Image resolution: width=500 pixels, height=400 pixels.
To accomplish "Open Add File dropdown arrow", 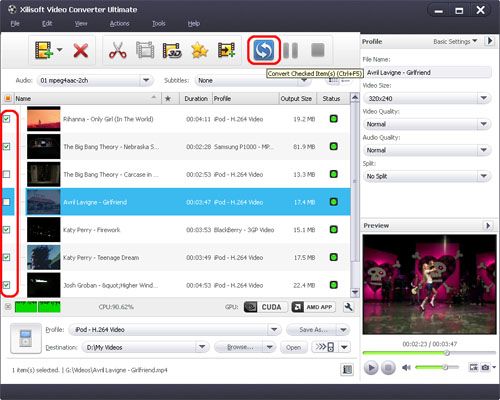I will (60, 50).
